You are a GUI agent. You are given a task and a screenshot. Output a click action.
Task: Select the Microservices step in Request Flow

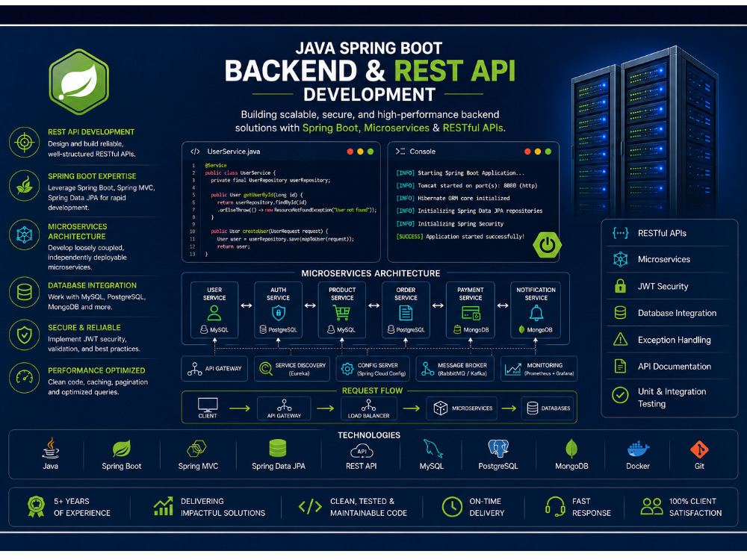pyautogui.click(x=462, y=408)
